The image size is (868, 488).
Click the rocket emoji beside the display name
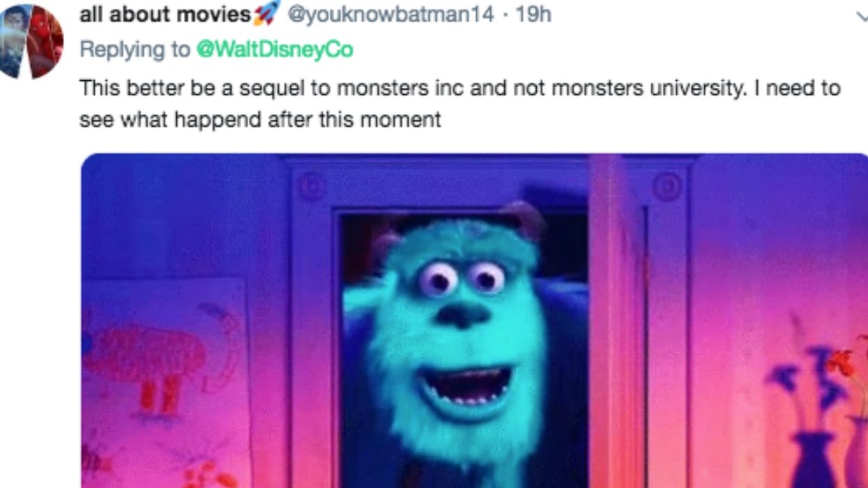(x=266, y=13)
